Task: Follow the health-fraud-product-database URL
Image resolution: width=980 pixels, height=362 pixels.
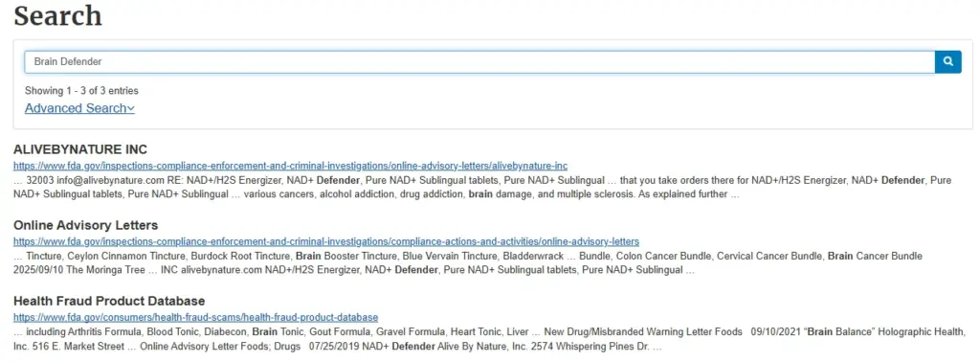Action: tap(195, 317)
